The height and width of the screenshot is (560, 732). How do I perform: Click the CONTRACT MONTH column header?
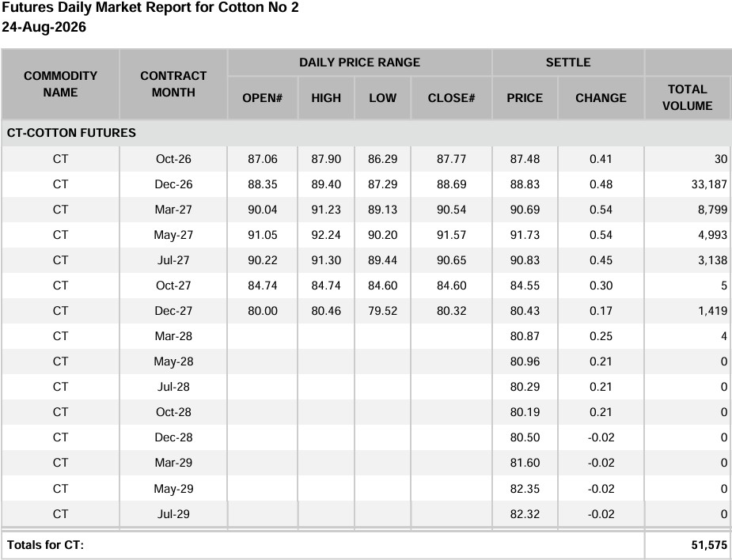173,84
